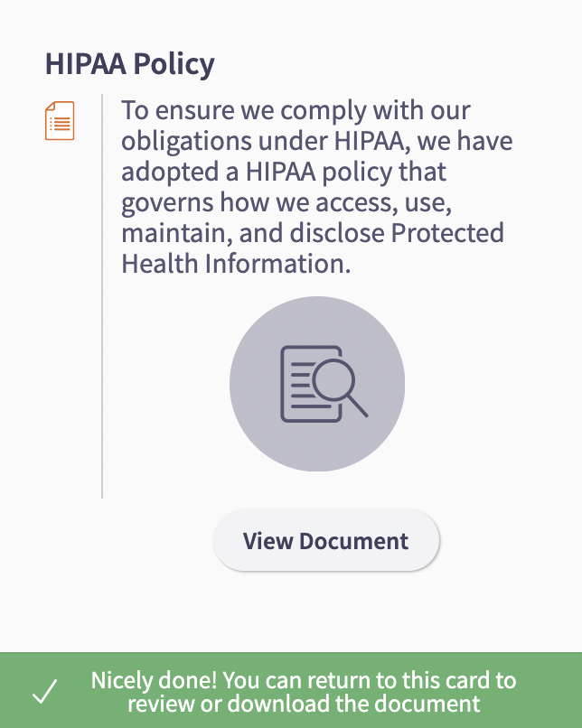
Task: Click the HIPAA Policy heading
Action: pos(129,64)
